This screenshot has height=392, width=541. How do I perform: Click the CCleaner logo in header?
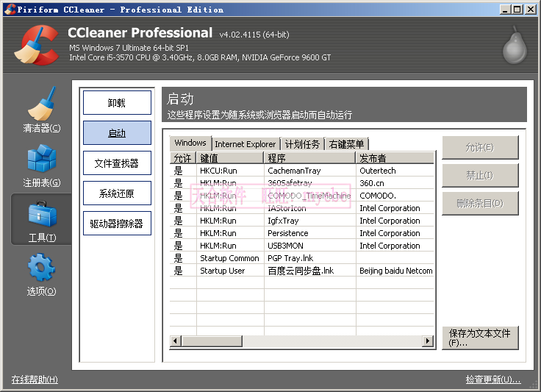click(x=37, y=45)
